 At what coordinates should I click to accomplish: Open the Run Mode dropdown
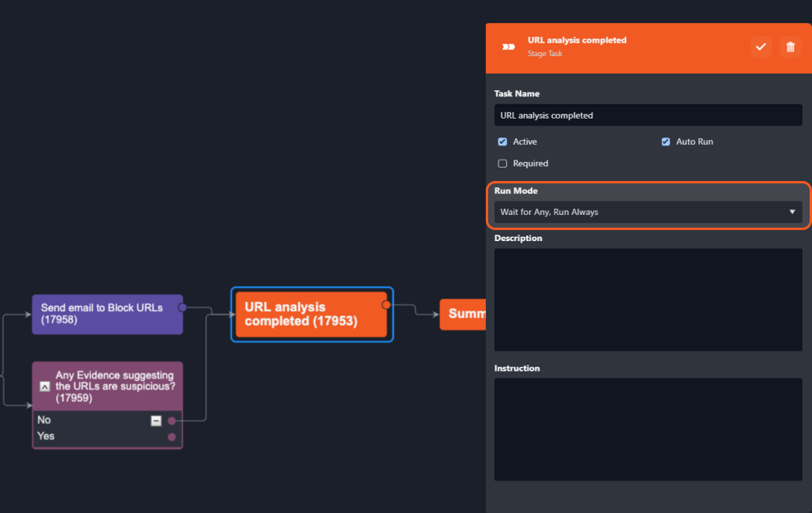(640, 212)
